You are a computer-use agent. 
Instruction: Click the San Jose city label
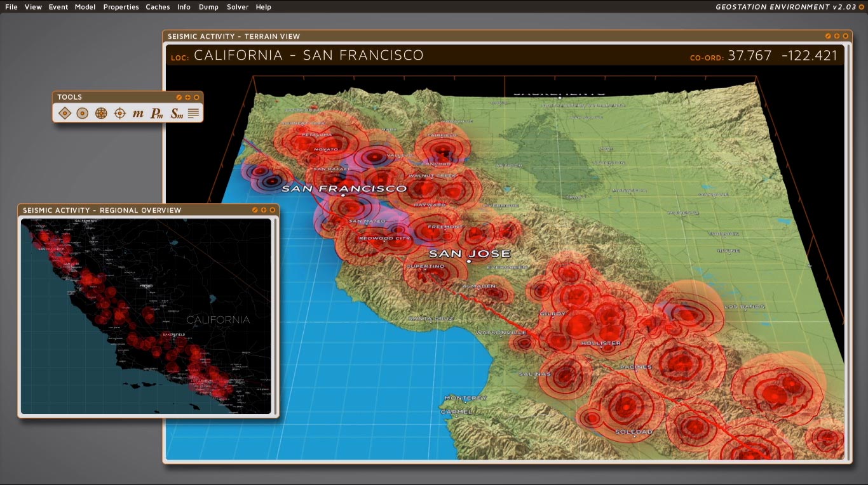tap(470, 253)
